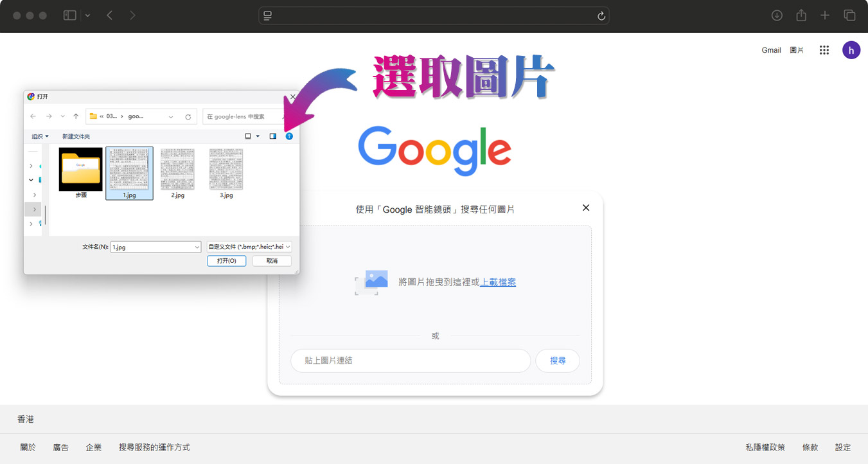Click the 取消 button
Screen dimensions: 868x464
[x=272, y=261]
